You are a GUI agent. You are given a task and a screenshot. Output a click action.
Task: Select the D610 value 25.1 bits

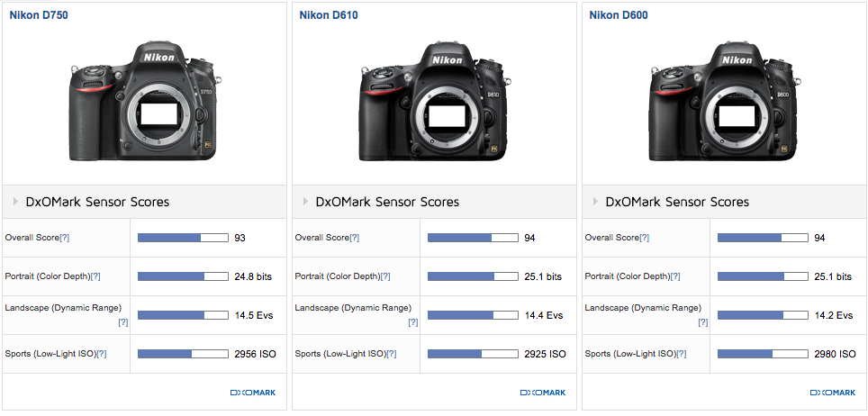(x=543, y=276)
